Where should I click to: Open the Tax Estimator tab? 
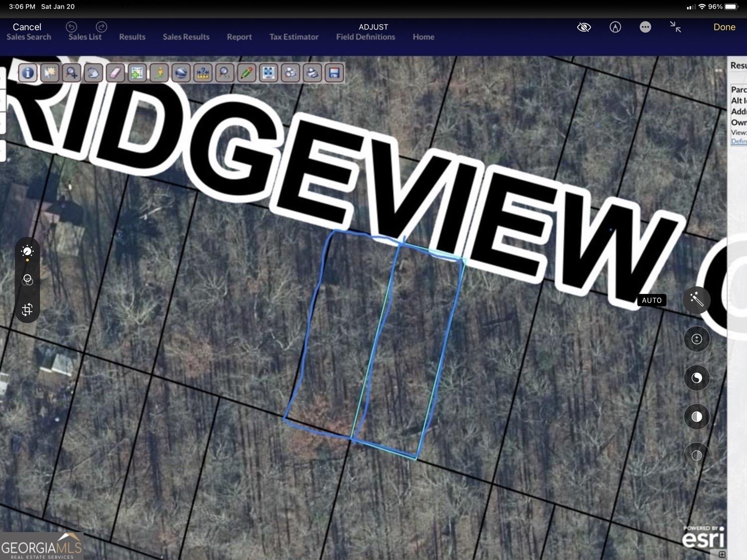pyautogui.click(x=294, y=37)
